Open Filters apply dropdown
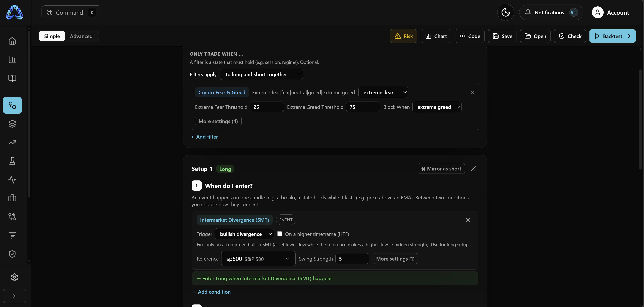The image size is (644, 307). (261, 74)
